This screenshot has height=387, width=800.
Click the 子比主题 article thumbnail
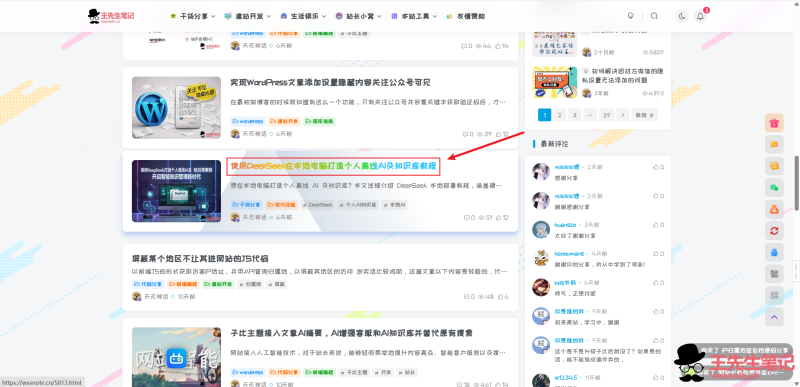click(x=176, y=357)
